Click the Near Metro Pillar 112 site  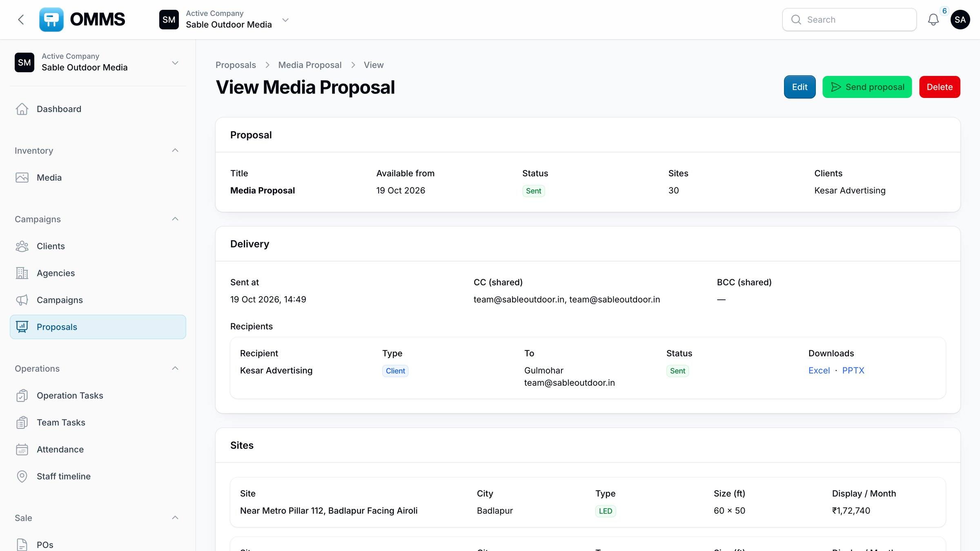point(329,511)
